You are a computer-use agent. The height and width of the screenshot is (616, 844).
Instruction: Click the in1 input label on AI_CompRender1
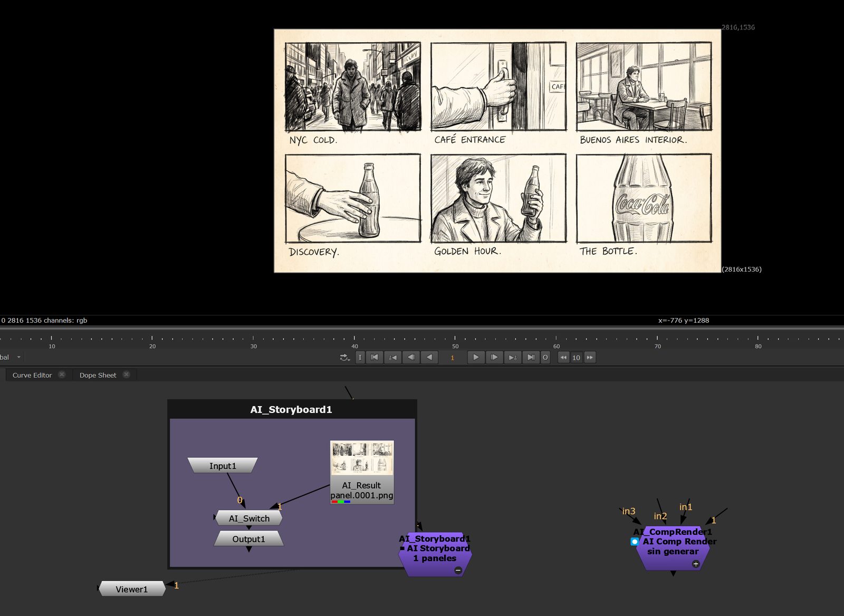[686, 507]
